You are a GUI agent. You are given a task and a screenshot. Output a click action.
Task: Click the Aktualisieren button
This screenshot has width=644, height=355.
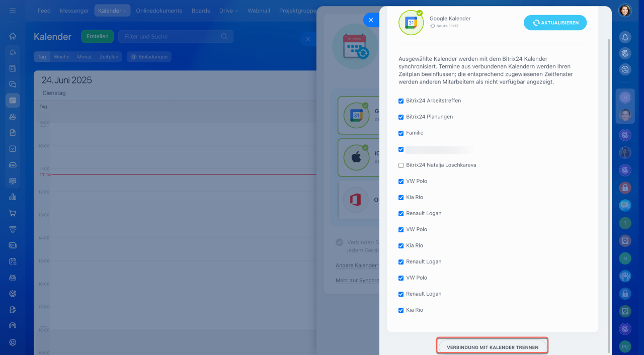pos(555,23)
